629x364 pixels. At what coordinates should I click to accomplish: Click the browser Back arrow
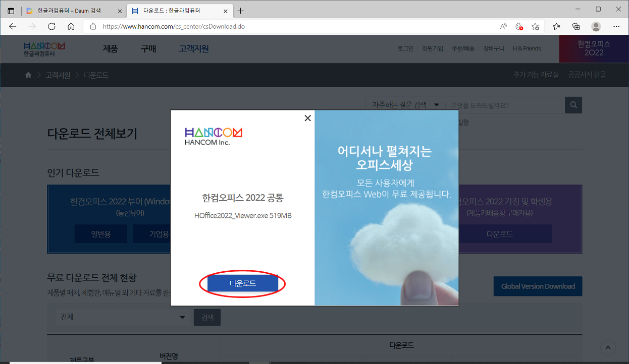click(13, 26)
